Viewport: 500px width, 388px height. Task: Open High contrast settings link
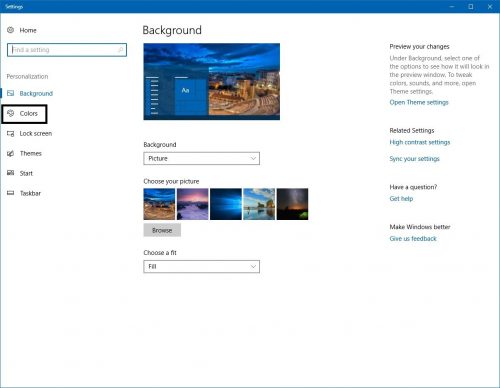[x=420, y=142]
